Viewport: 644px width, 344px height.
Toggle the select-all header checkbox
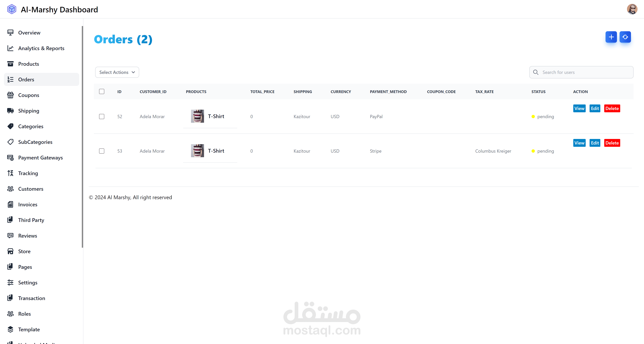pyautogui.click(x=102, y=91)
